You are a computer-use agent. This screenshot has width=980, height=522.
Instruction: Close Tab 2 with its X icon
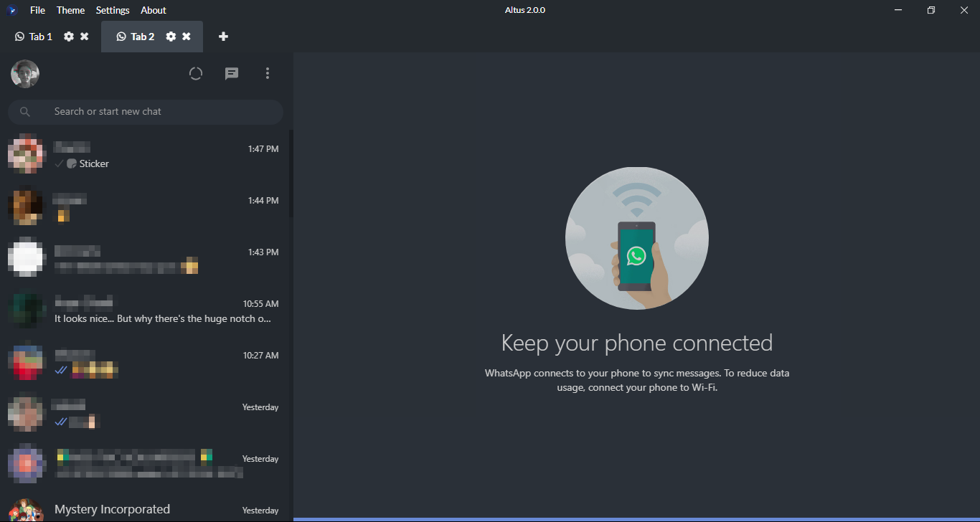point(187,37)
